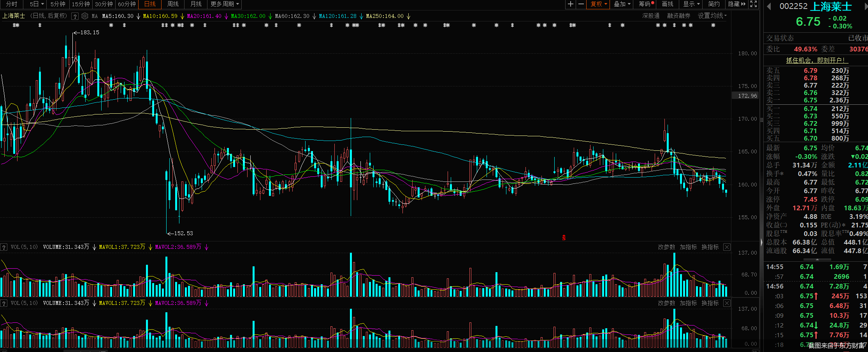Open moving average settings gear icon
Viewport: 868px width, 352px height.
tap(84, 16)
